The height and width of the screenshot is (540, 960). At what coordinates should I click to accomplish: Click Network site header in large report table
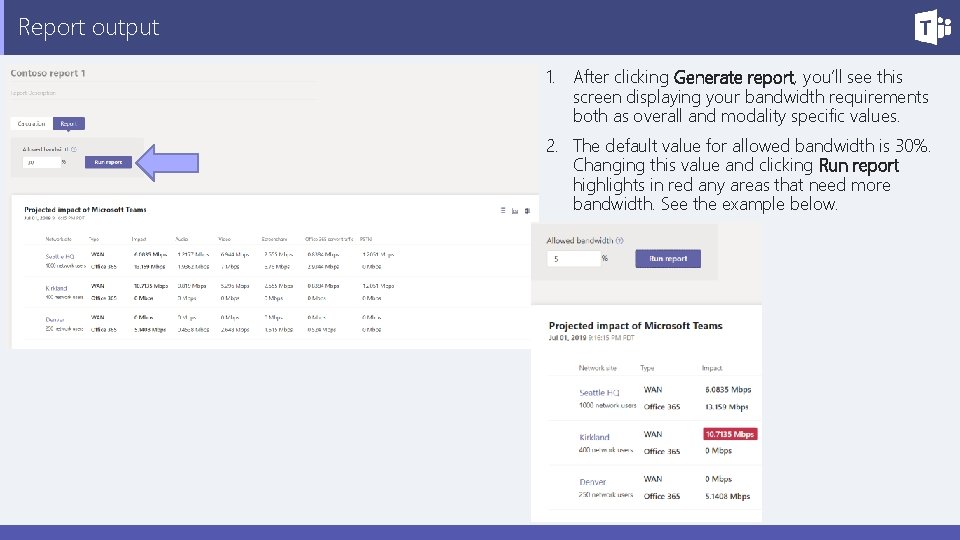tap(59, 239)
